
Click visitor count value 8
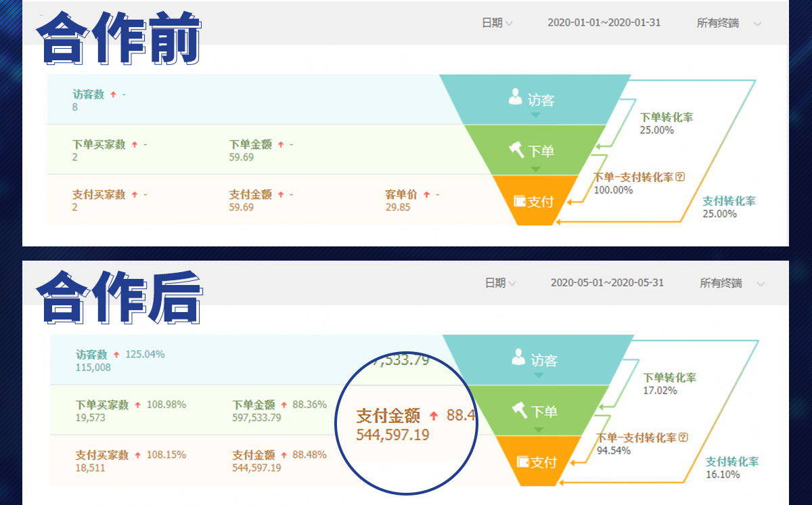coord(75,107)
